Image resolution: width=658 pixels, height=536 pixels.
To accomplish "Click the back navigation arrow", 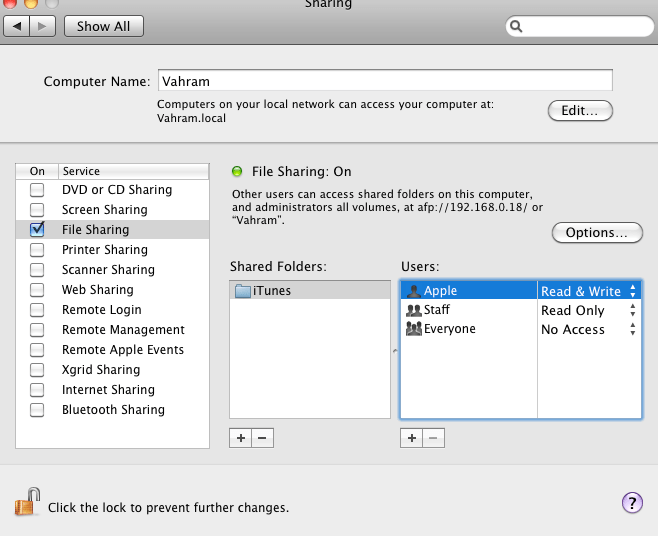I will coord(16,26).
